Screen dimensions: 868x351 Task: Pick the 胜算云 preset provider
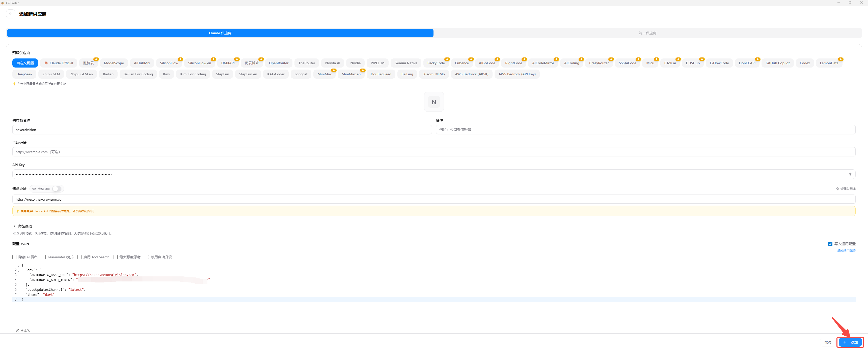(x=89, y=63)
